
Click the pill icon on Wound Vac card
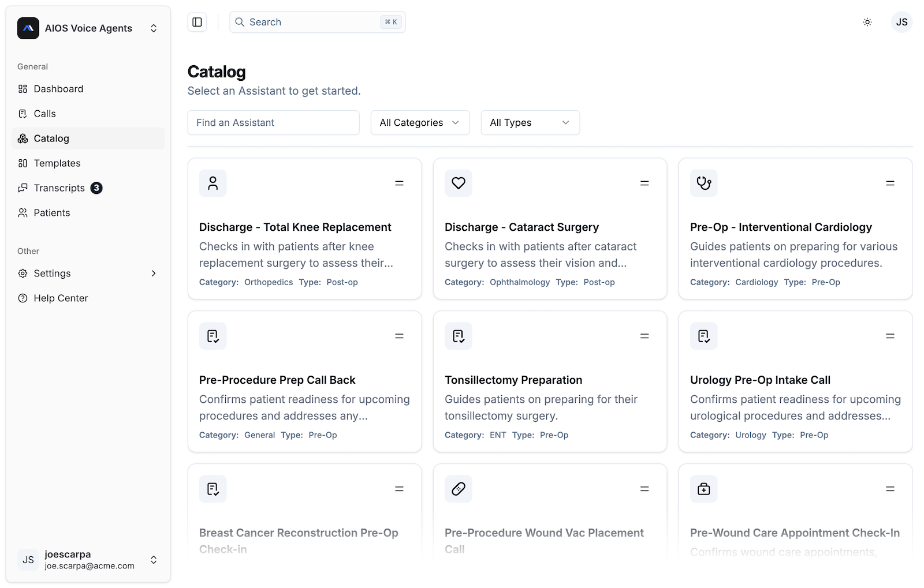tap(458, 489)
